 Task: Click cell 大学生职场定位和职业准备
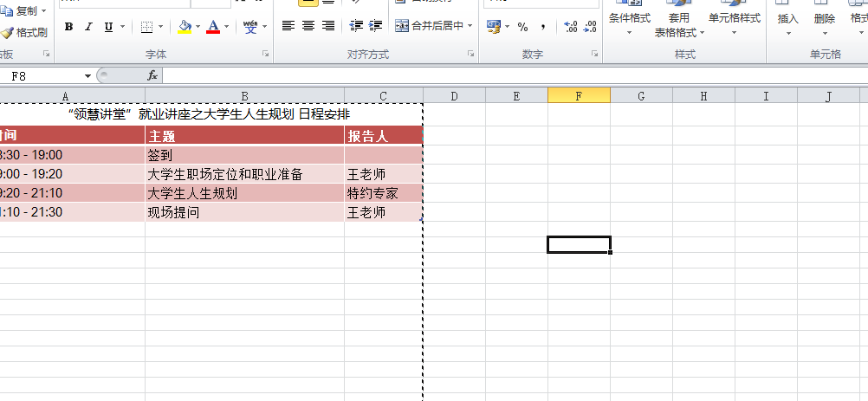pyautogui.click(x=244, y=174)
